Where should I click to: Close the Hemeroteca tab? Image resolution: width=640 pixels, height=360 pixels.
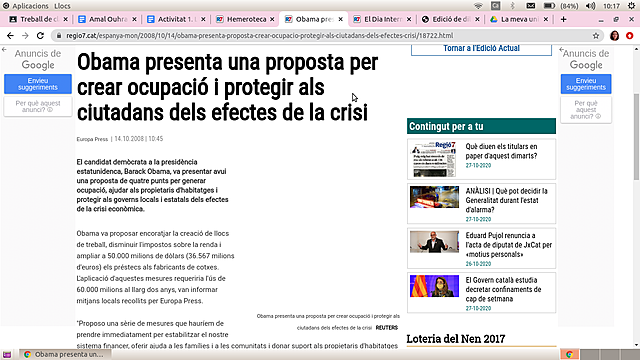pos(272,19)
